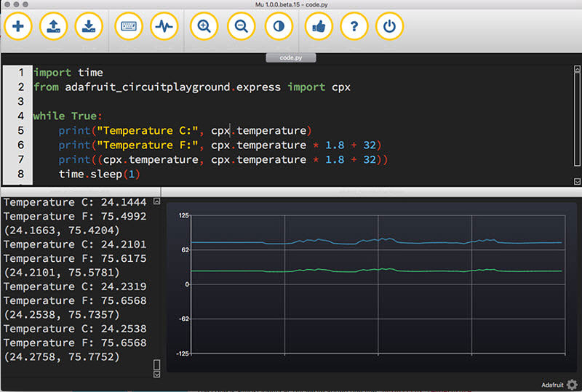
Task: Zoom out using the magnifier minus icon
Action: 242,27
